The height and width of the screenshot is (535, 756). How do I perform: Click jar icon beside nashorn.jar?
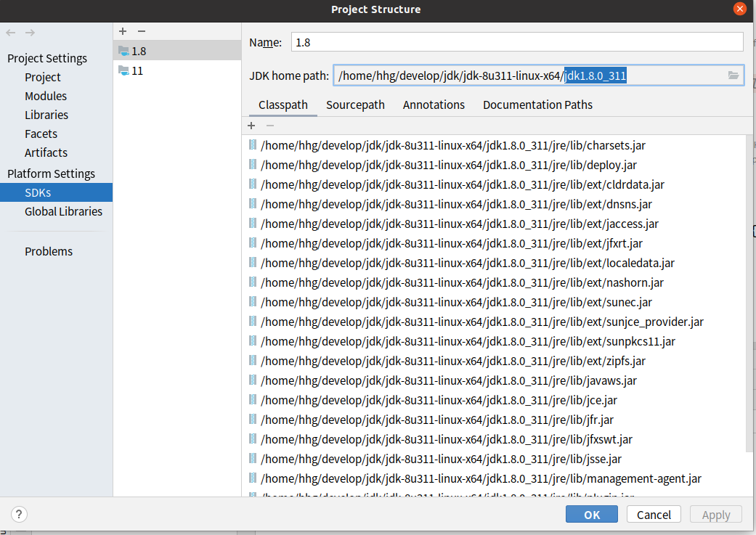click(253, 282)
